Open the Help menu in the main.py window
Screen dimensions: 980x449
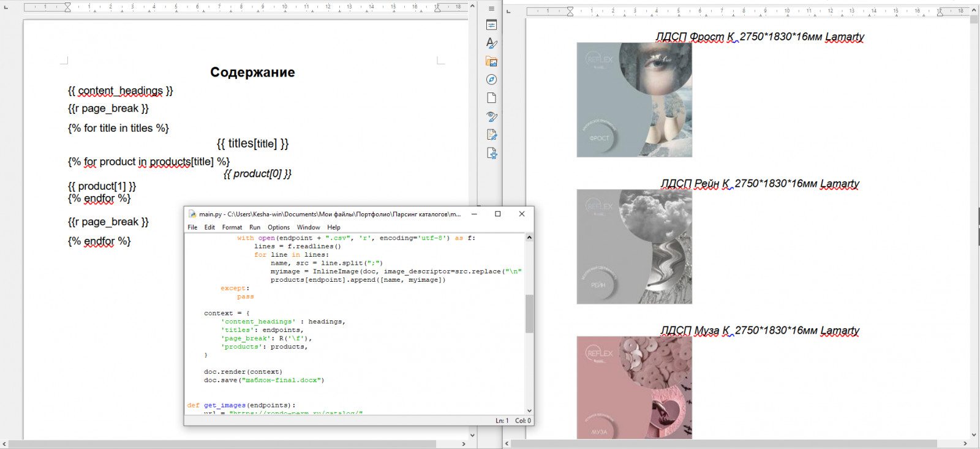coord(334,227)
